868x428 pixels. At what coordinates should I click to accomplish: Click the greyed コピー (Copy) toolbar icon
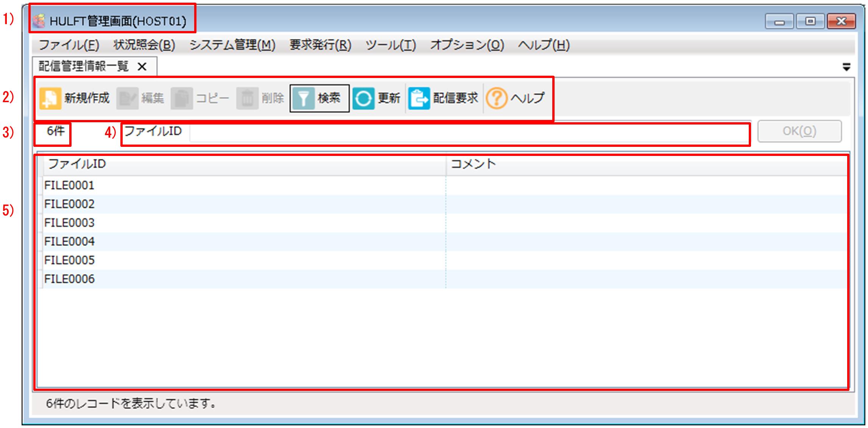pos(182,99)
